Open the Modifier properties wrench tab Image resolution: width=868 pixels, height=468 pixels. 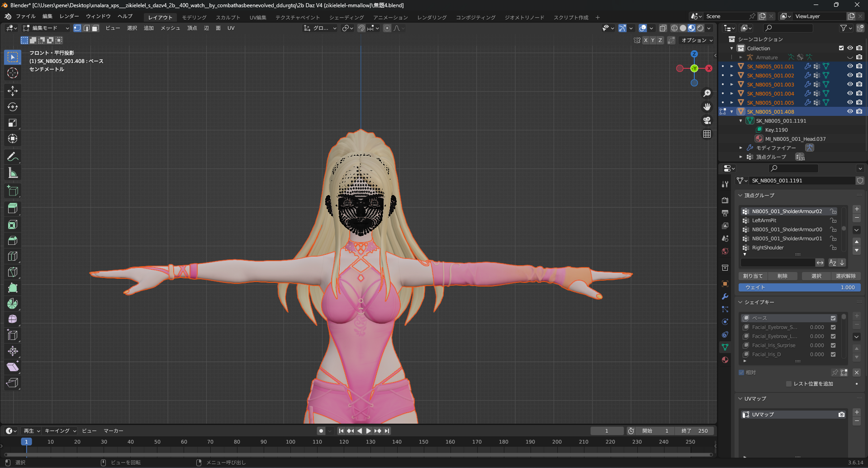click(x=725, y=296)
